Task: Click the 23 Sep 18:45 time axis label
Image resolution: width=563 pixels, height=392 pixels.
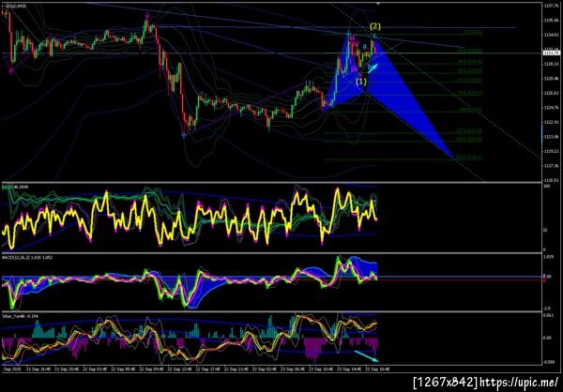Action: coord(377,369)
